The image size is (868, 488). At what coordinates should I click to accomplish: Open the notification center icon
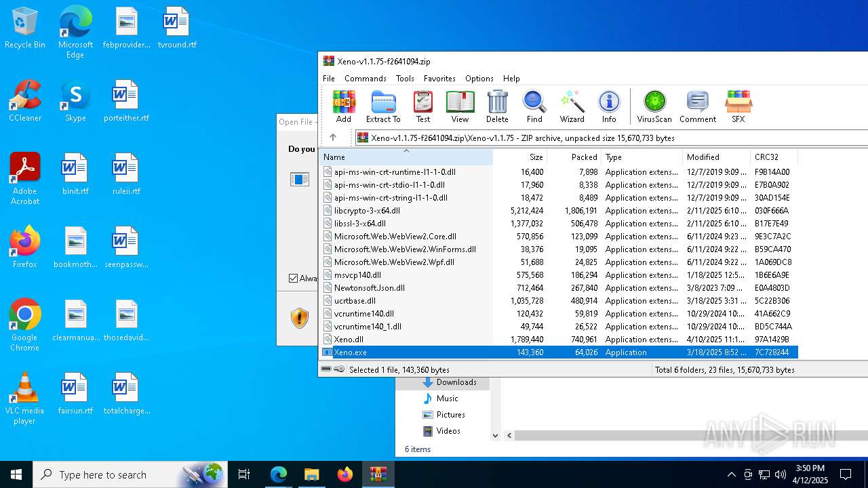tap(846, 474)
